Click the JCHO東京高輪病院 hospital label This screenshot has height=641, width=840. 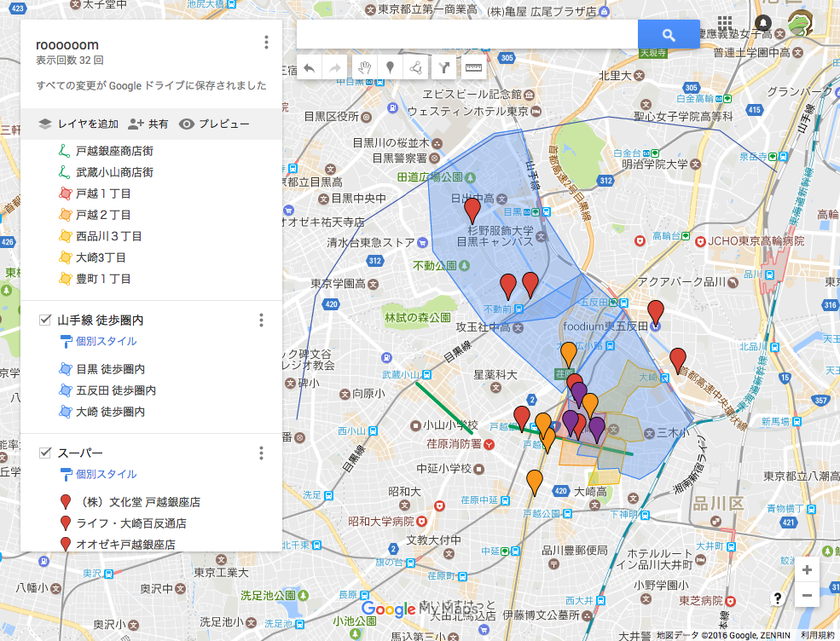point(756,241)
